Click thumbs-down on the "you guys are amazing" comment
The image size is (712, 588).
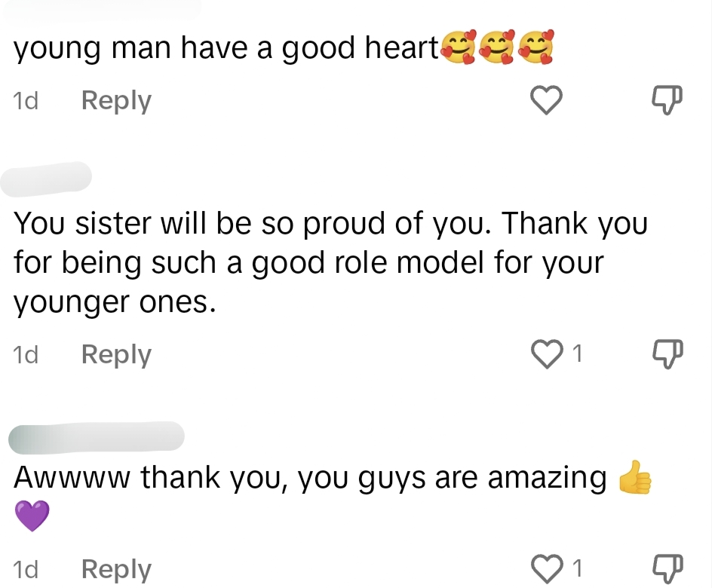[x=667, y=568]
